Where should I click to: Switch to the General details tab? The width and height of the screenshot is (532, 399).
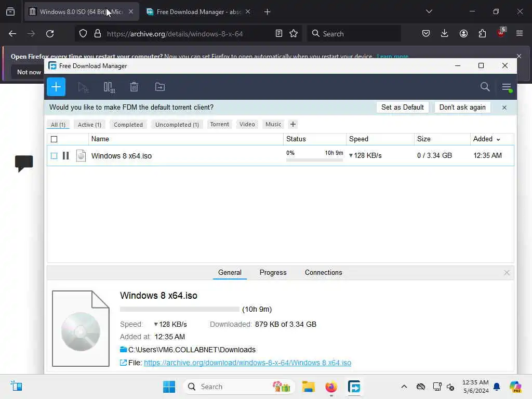(230, 272)
